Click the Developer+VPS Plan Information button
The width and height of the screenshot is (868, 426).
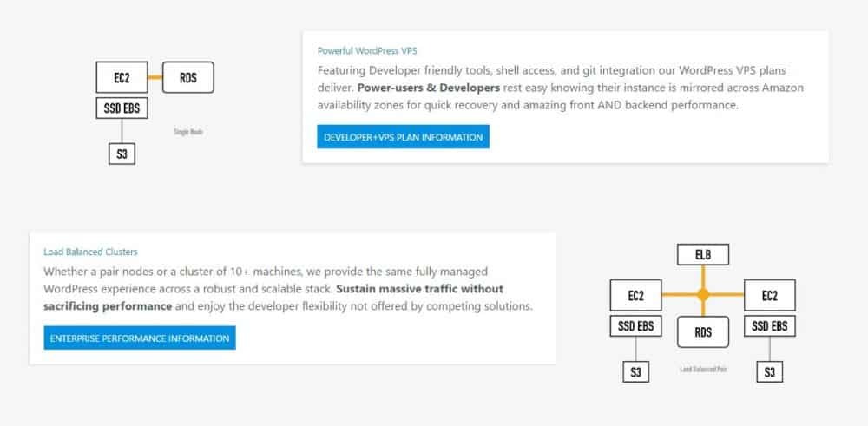tap(403, 137)
